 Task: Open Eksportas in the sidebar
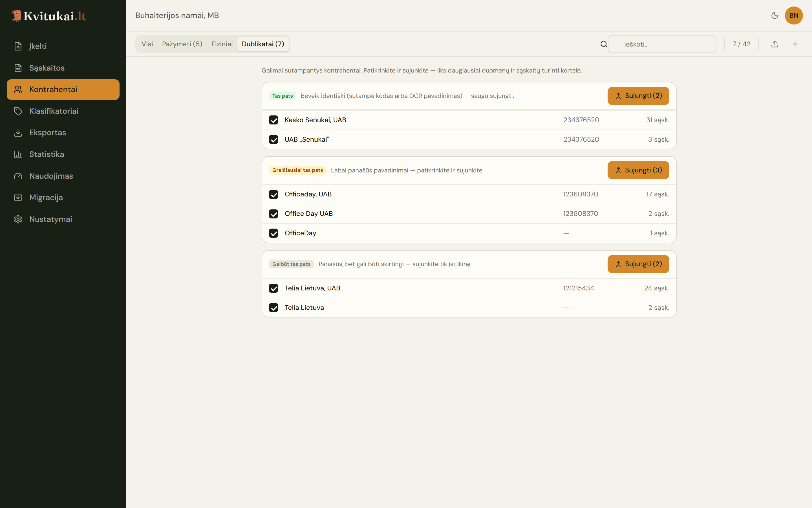click(63, 133)
